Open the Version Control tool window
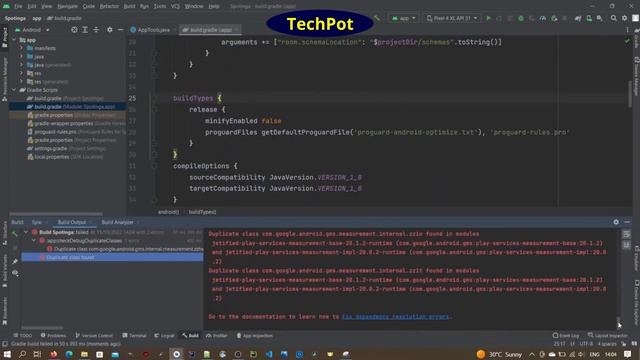The height and width of the screenshot is (360, 640). coord(94,336)
